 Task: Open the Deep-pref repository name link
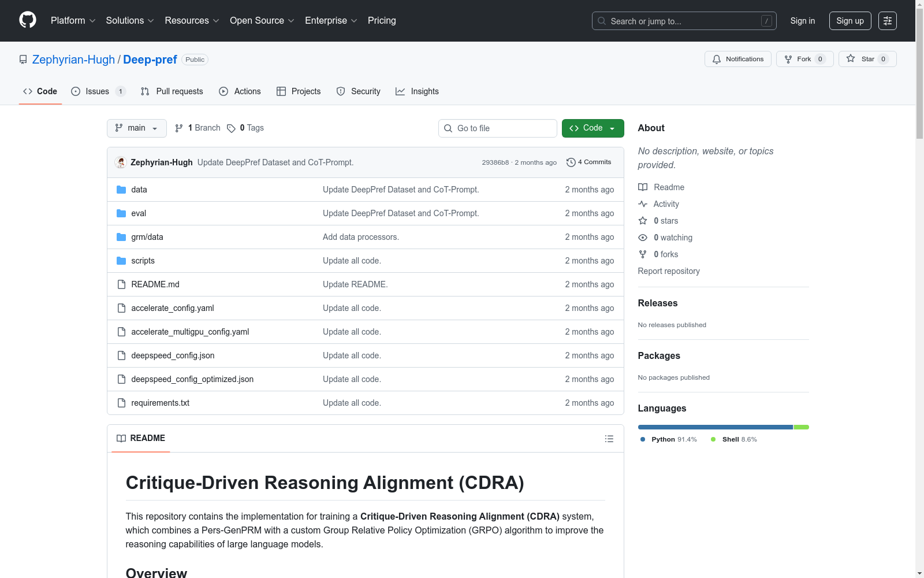coord(150,60)
